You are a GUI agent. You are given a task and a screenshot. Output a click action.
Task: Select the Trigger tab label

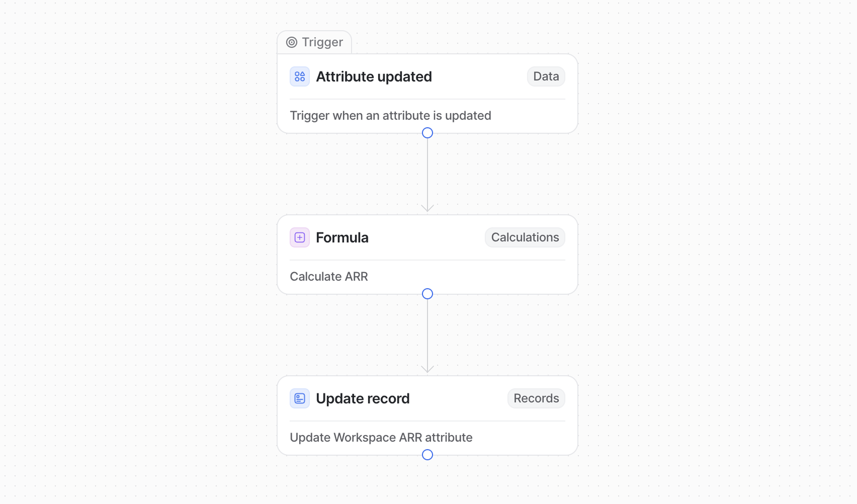click(x=322, y=42)
